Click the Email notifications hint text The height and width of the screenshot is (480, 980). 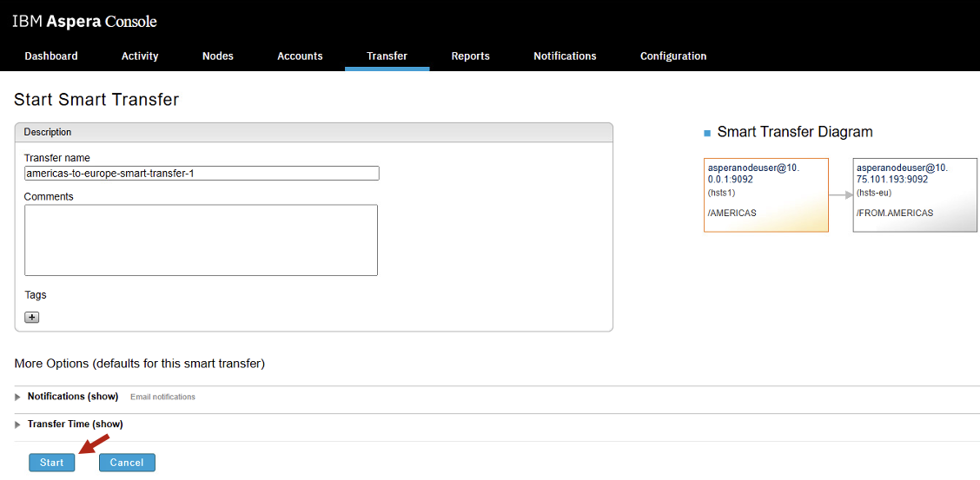162,397
